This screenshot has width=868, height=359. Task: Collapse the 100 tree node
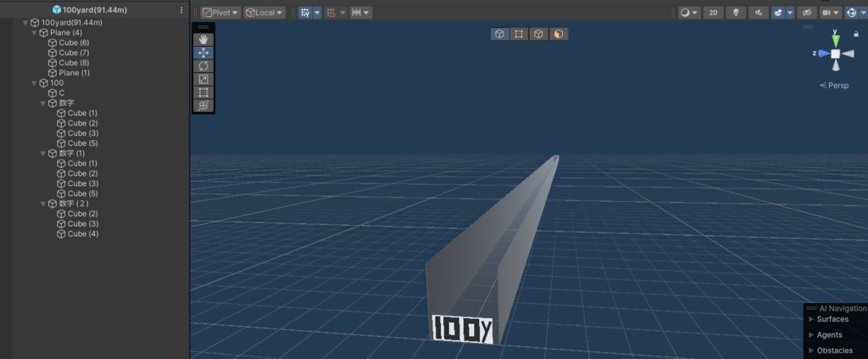pos(34,83)
